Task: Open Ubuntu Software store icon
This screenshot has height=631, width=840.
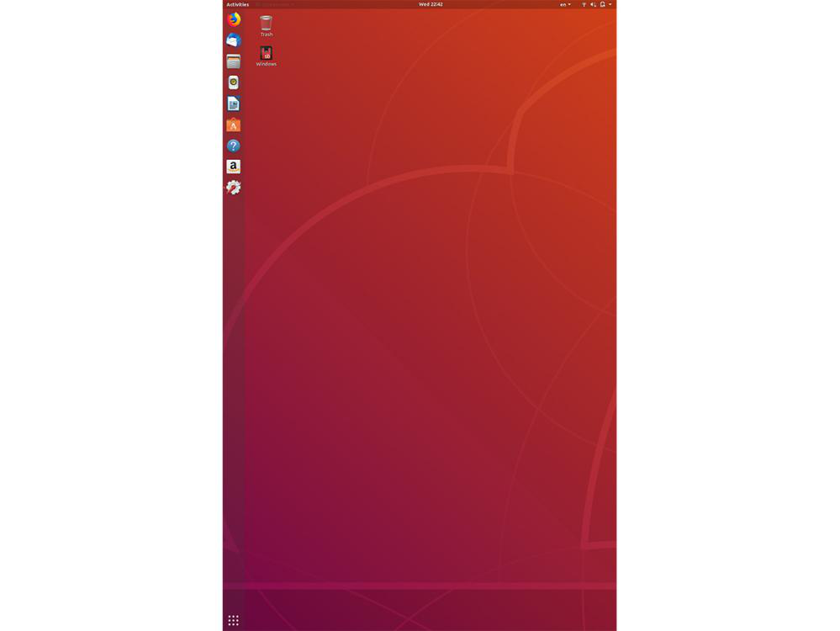Action: 234,125
